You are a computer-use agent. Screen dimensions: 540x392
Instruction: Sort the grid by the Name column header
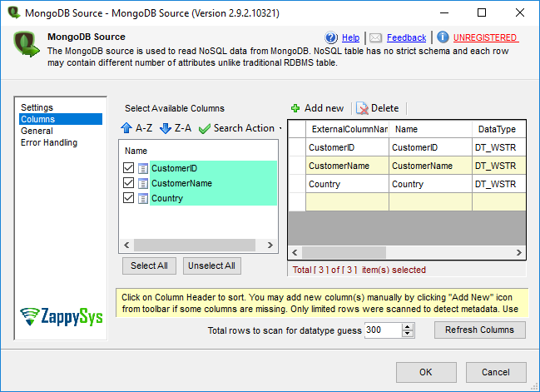click(x=430, y=129)
